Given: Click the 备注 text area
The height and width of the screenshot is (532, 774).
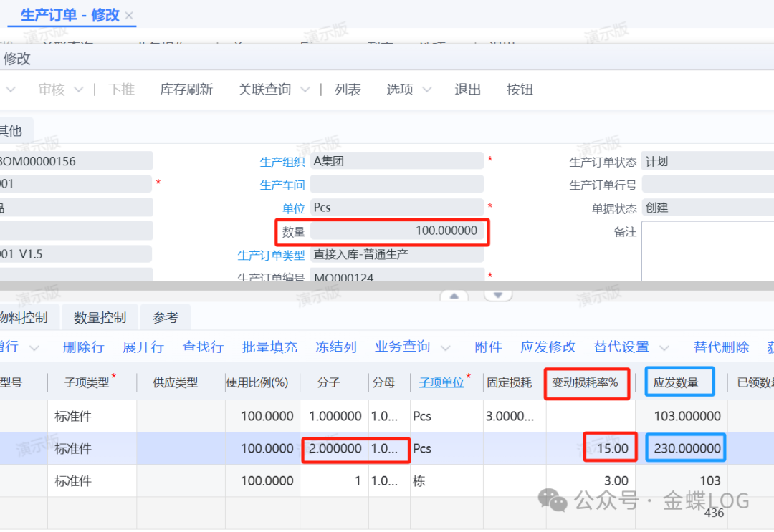Looking at the screenshot, I should coord(706,251).
